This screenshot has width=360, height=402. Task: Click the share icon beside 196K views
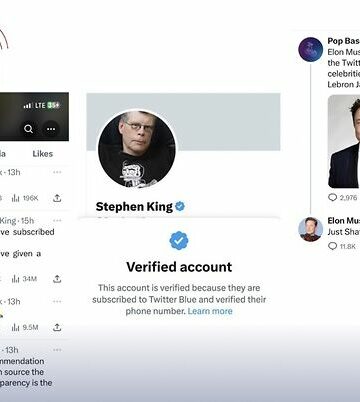57,198
